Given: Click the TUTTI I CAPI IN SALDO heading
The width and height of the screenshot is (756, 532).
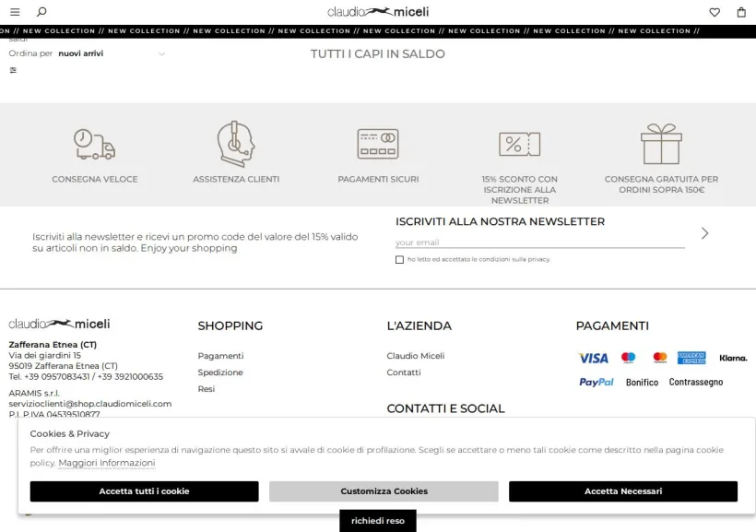Looking at the screenshot, I should [377, 54].
